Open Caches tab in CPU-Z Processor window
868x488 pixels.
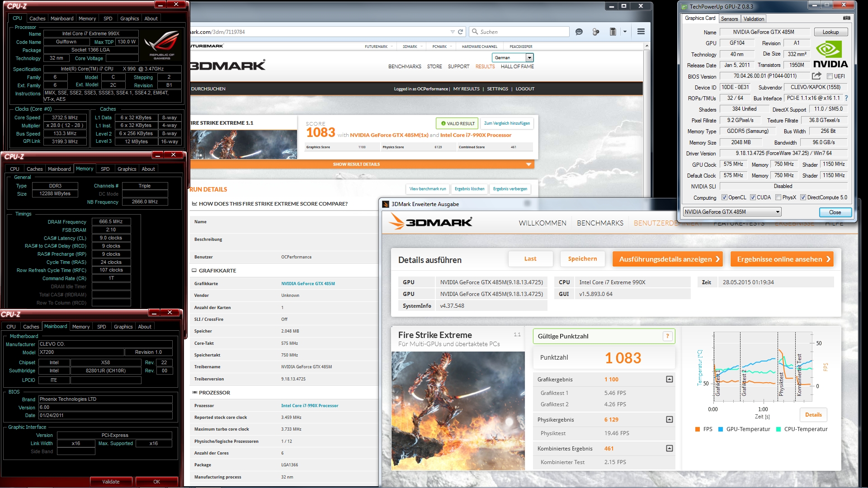coord(37,19)
